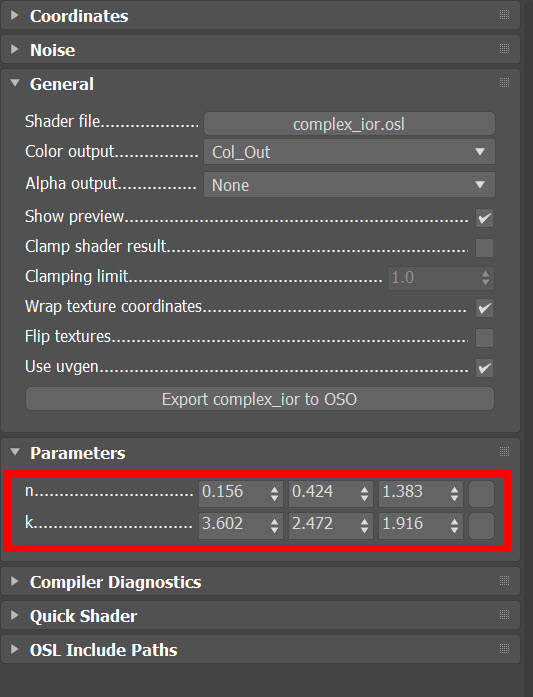Image resolution: width=533 pixels, height=697 pixels.
Task: Open the Alpha output None dropdown
Action: click(349, 185)
